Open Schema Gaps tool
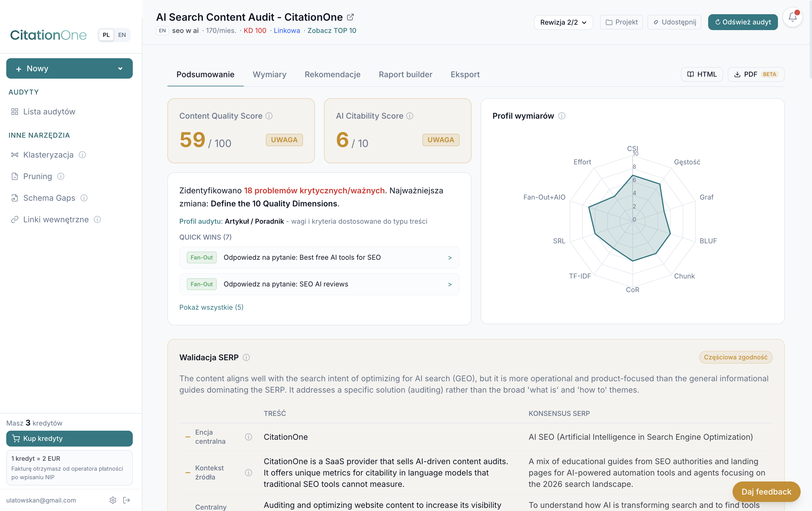The image size is (812, 511). pyautogui.click(x=49, y=198)
